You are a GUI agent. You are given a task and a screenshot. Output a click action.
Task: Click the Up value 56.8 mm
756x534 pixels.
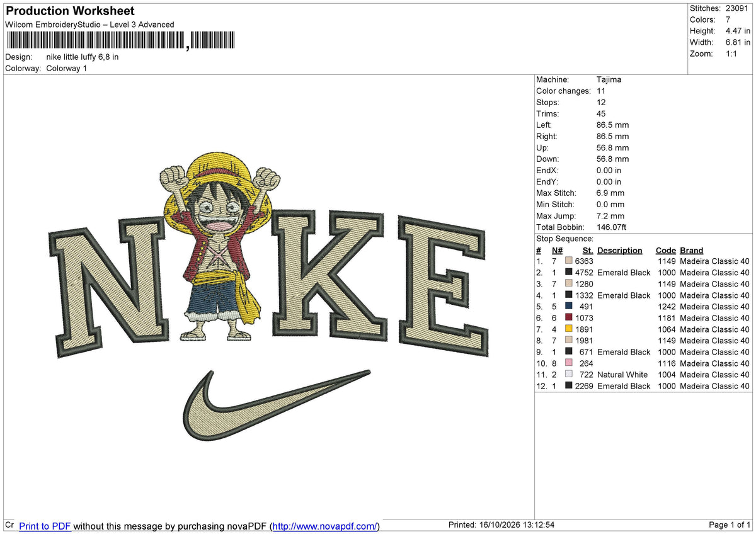(612, 147)
